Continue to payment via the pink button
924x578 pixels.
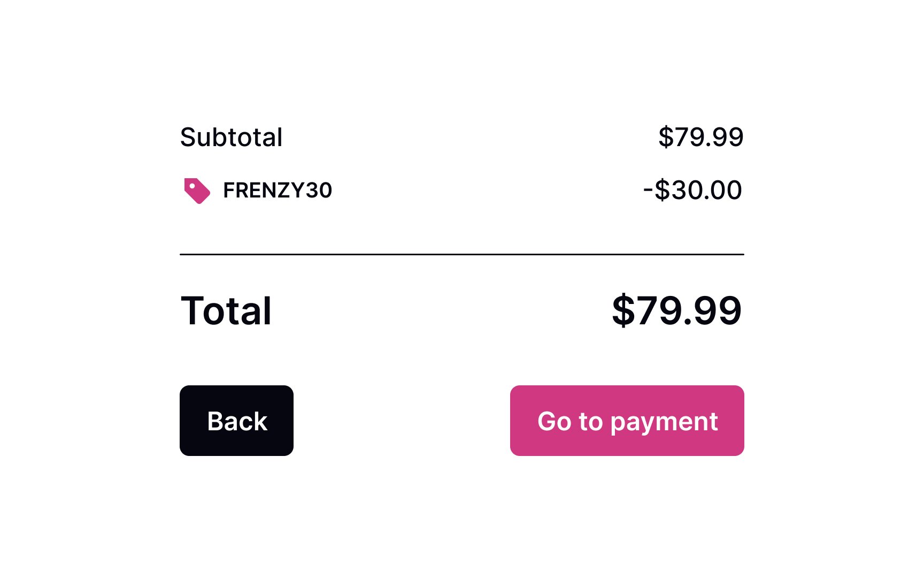627,421
